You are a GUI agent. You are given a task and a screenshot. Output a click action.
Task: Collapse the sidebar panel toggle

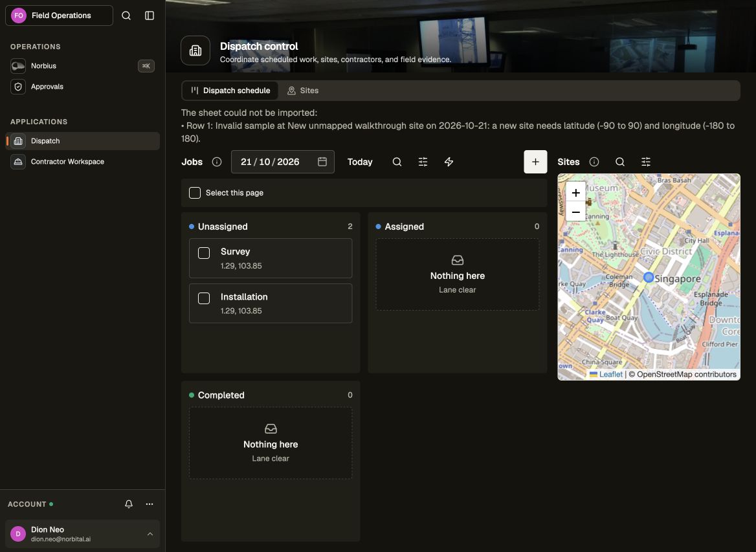(150, 16)
